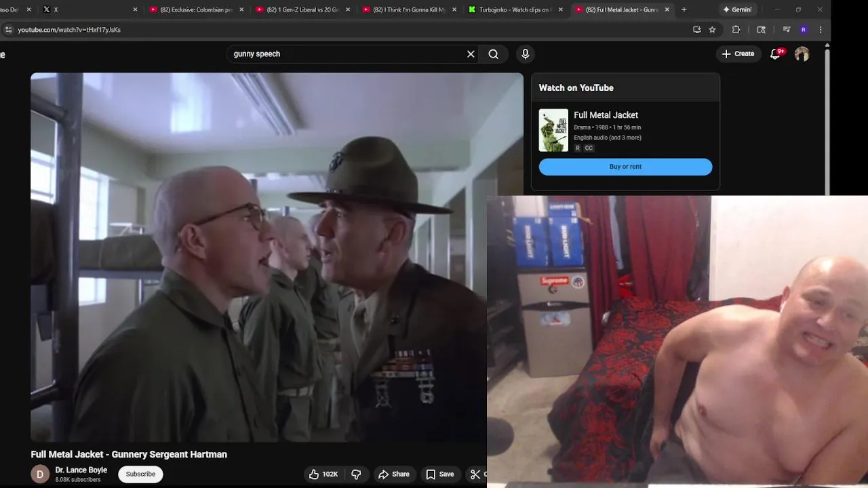Click the install/cast icon in address bar
This screenshot has height=488, width=868.
(696, 30)
